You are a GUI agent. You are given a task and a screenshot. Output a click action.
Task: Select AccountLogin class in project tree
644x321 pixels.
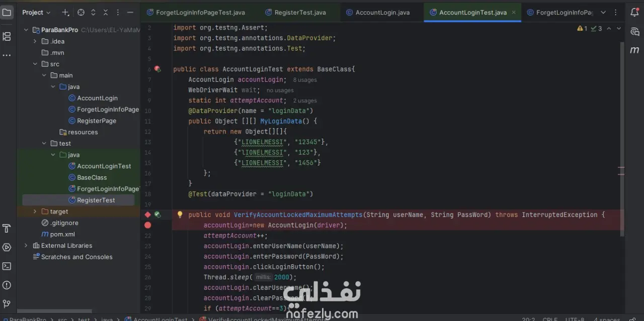coord(93,98)
